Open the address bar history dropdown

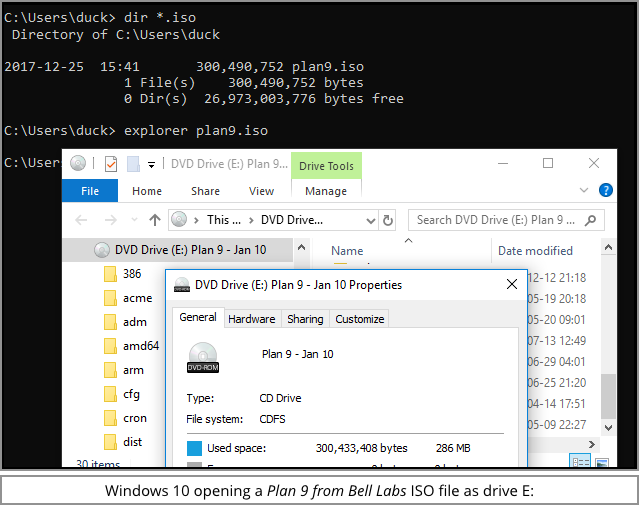pos(370,221)
